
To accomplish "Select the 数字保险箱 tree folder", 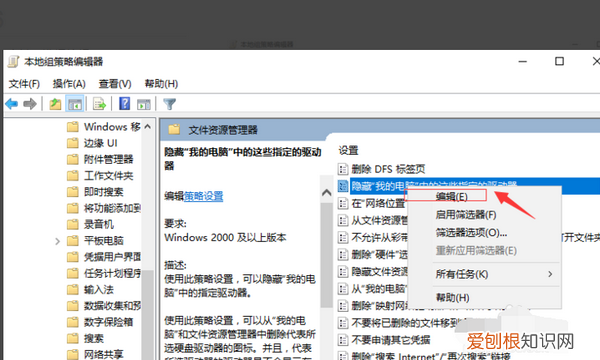I will click(108, 322).
